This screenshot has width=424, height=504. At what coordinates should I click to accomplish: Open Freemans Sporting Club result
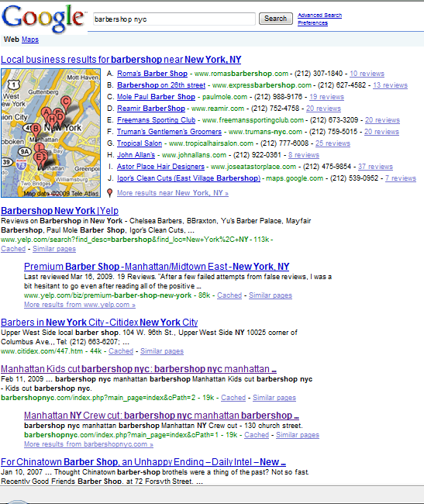pyautogui.click(x=156, y=120)
